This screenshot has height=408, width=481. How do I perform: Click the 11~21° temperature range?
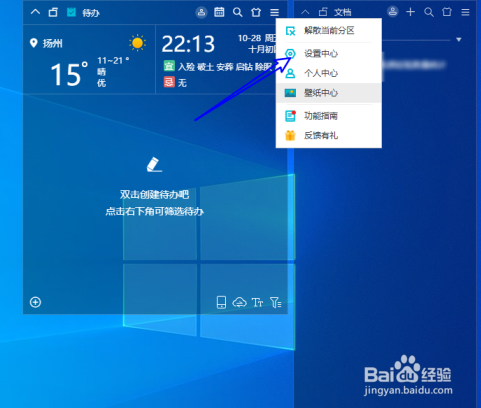[113, 60]
